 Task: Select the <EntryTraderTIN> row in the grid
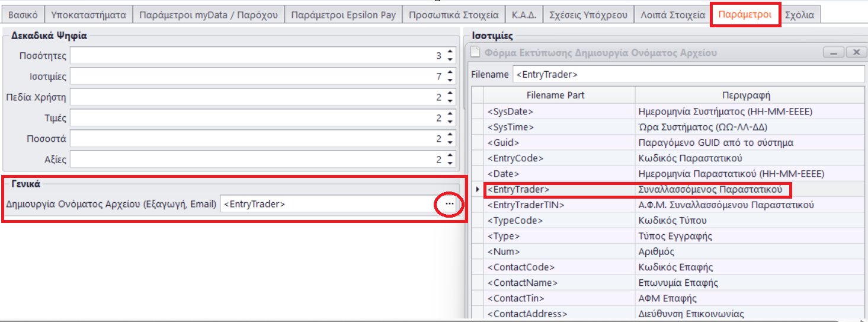click(559, 205)
